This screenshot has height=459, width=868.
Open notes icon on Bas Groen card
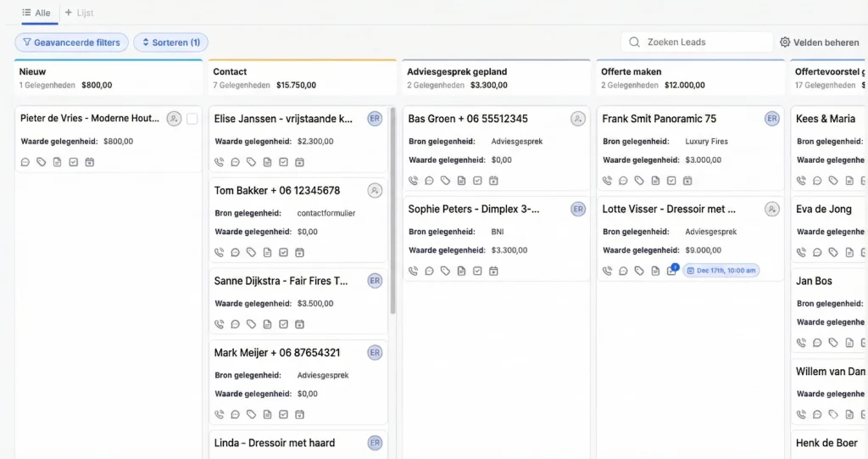tap(461, 181)
